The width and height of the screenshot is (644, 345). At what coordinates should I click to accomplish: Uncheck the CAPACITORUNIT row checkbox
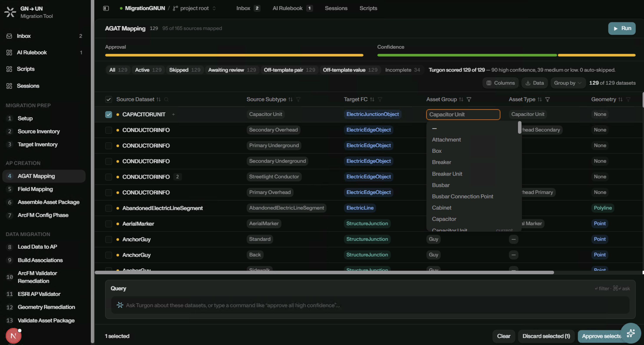tap(109, 114)
